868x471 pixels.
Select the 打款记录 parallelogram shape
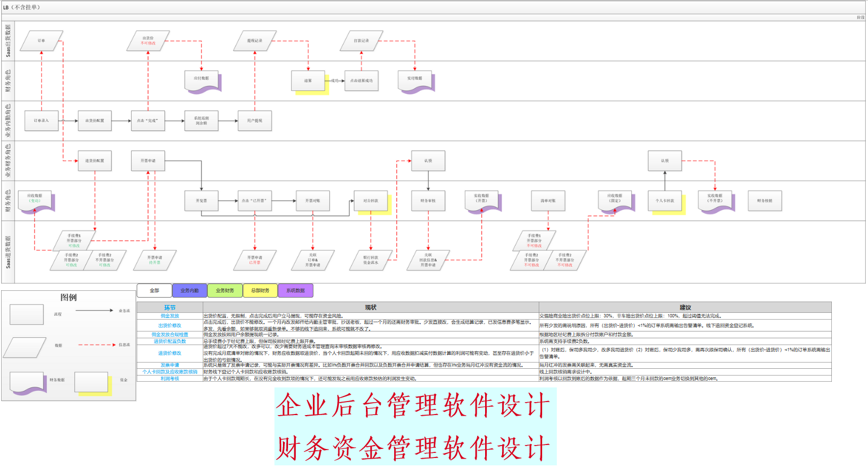point(361,41)
